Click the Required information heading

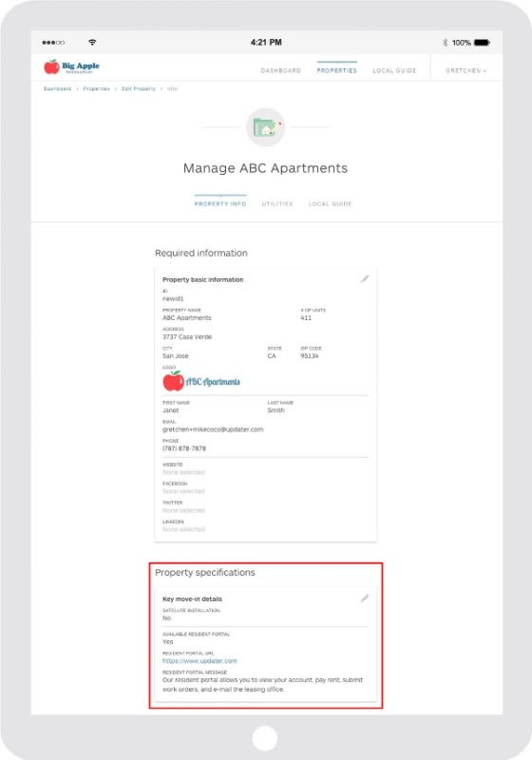pyautogui.click(x=201, y=253)
